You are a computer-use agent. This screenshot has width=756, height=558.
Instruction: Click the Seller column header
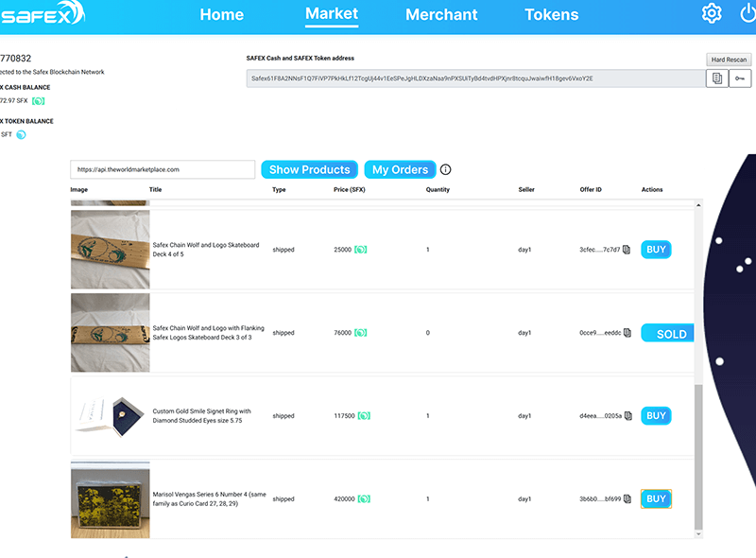pyautogui.click(x=526, y=190)
